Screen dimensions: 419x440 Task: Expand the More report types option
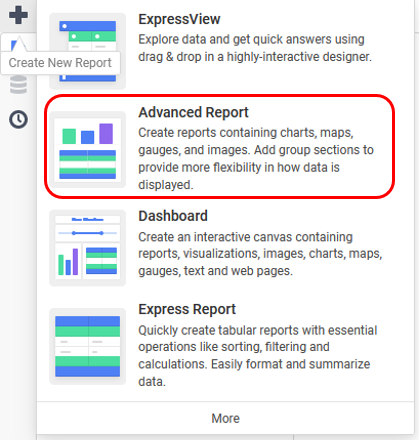point(226,418)
